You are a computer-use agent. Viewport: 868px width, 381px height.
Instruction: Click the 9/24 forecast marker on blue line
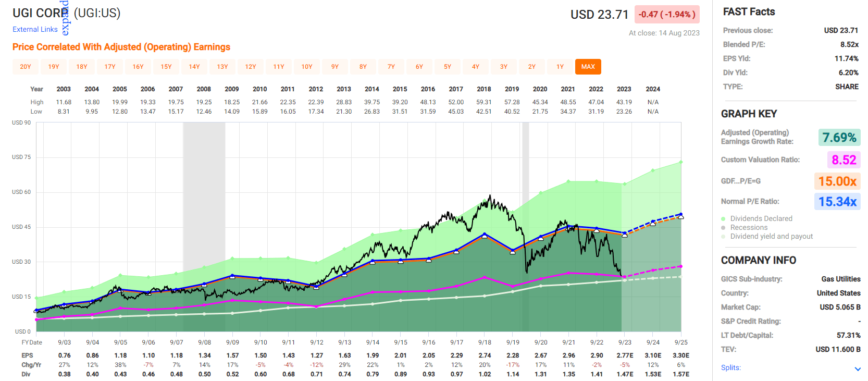pos(653,222)
